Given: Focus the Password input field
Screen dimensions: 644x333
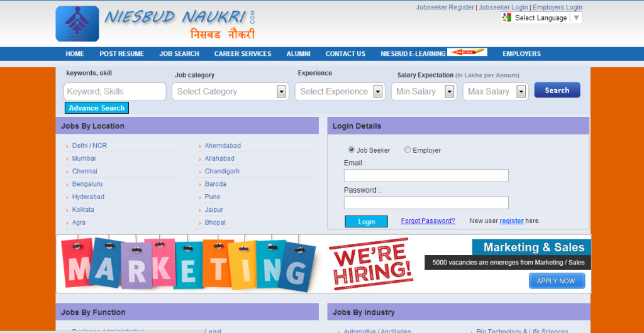Looking at the screenshot, I should [426, 202].
